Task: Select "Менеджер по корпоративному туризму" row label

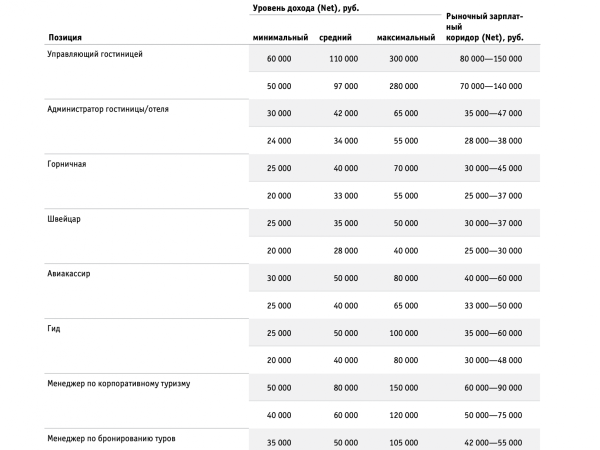Action: click(x=119, y=383)
